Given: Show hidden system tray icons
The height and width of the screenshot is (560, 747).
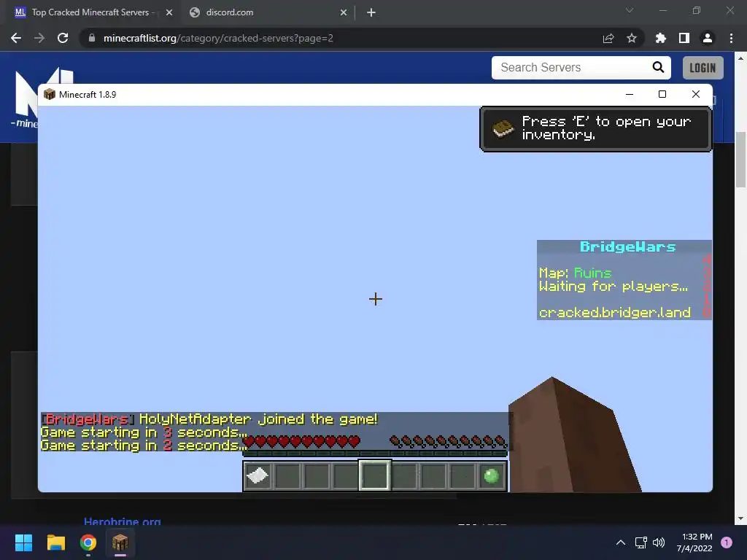Looking at the screenshot, I should click(x=621, y=542).
